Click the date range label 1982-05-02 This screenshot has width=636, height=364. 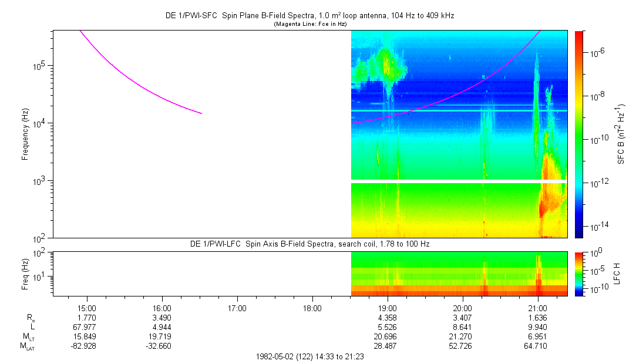[310, 356]
